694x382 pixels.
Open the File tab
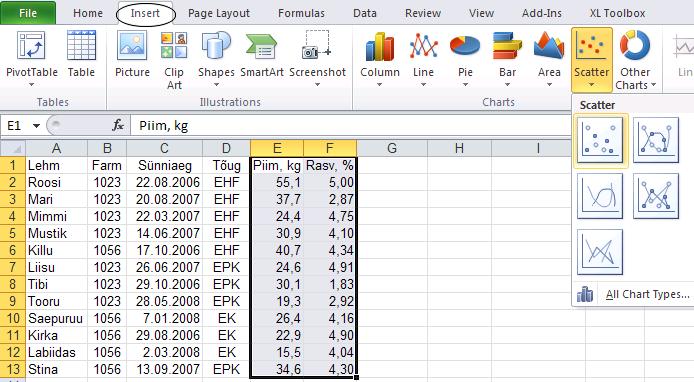28,13
